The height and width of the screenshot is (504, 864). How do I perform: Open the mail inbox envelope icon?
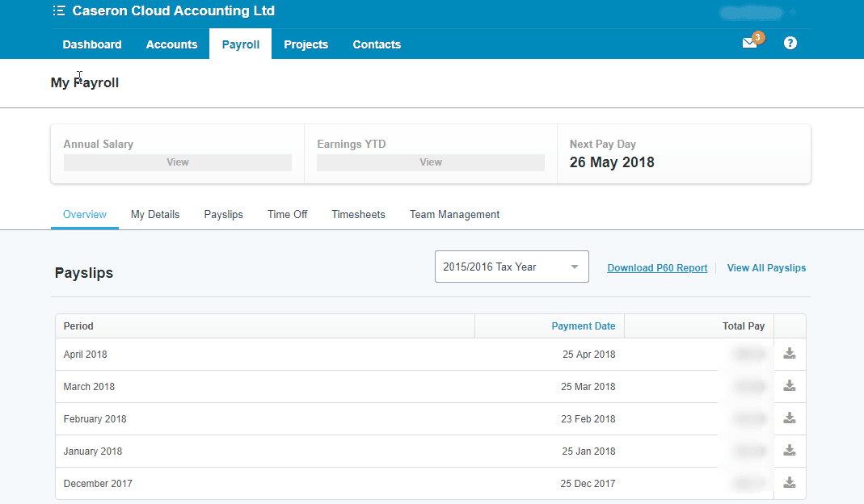pos(749,43)
